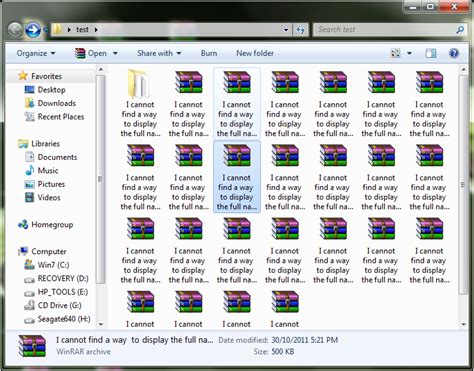This screenshot has width=474, height=371.
Task: Click Burn in the toolbar
Action: pyautogui.click(x=209, y=53)
